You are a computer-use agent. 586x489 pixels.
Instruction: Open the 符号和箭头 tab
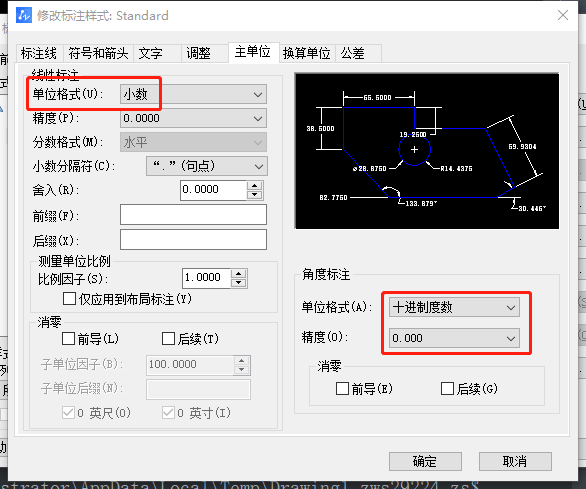click(98, 53)
